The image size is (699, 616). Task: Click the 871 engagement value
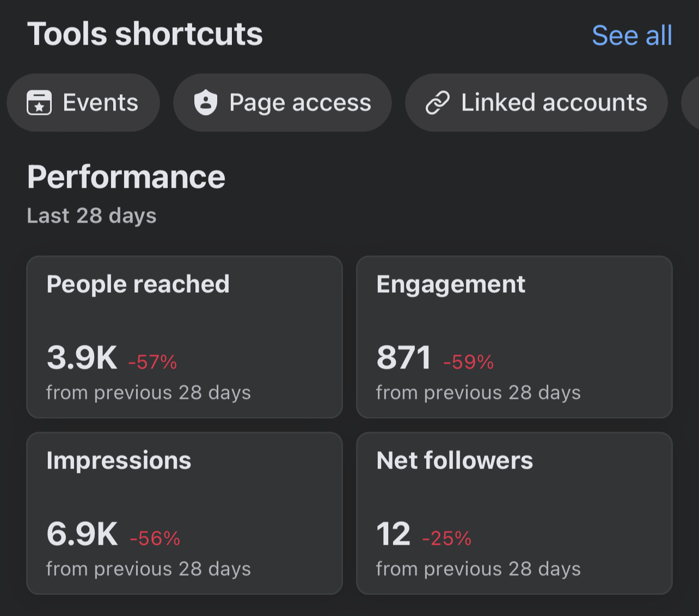coord(403,358)
